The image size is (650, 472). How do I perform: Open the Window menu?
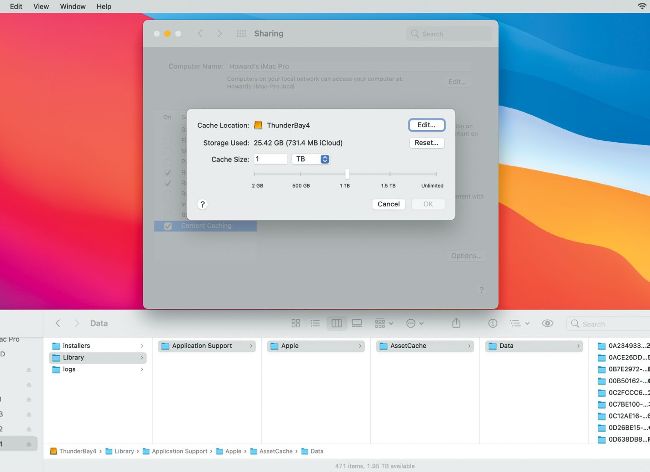(72, 6)
